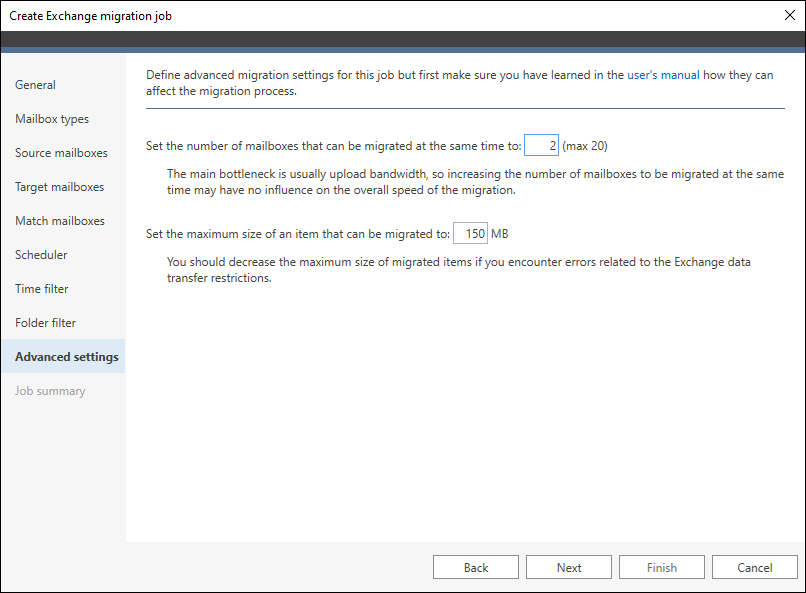Open the General step in sidebar
Screen dimensions: 806x593
[35, 85]
